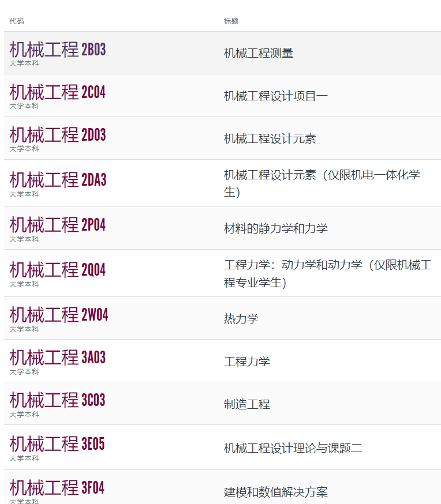Click the 代码 column header

point(17,21)
